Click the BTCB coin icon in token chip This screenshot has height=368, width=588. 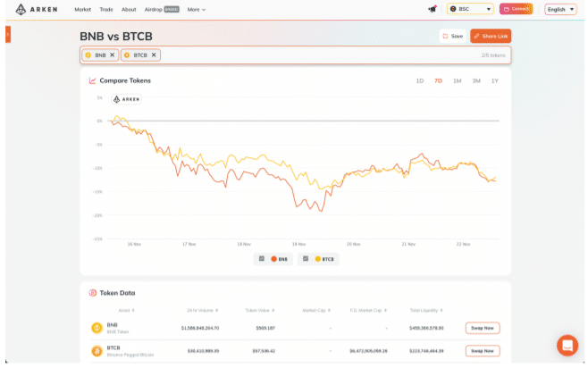click(127, 55)
